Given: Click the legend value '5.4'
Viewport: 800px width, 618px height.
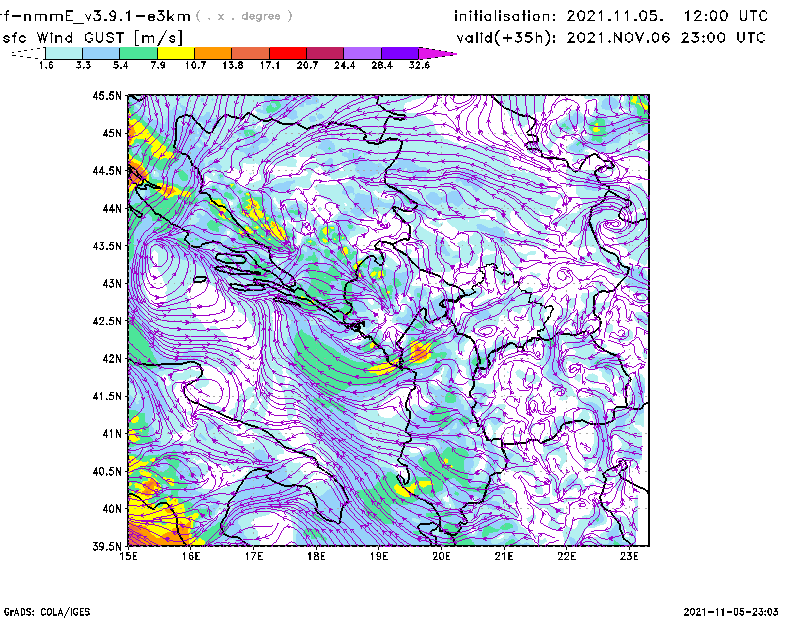Looking at the screenshot, I should pos(120,65).
